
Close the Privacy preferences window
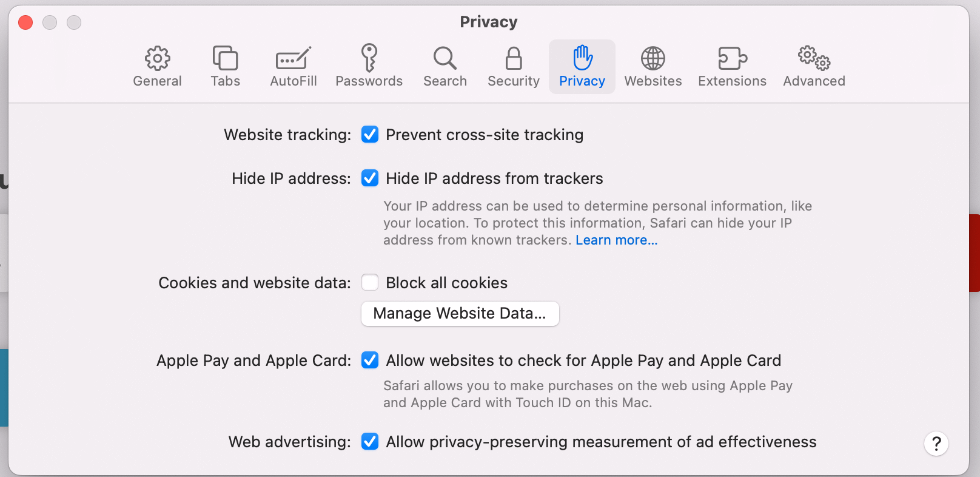tap(25, 22)
